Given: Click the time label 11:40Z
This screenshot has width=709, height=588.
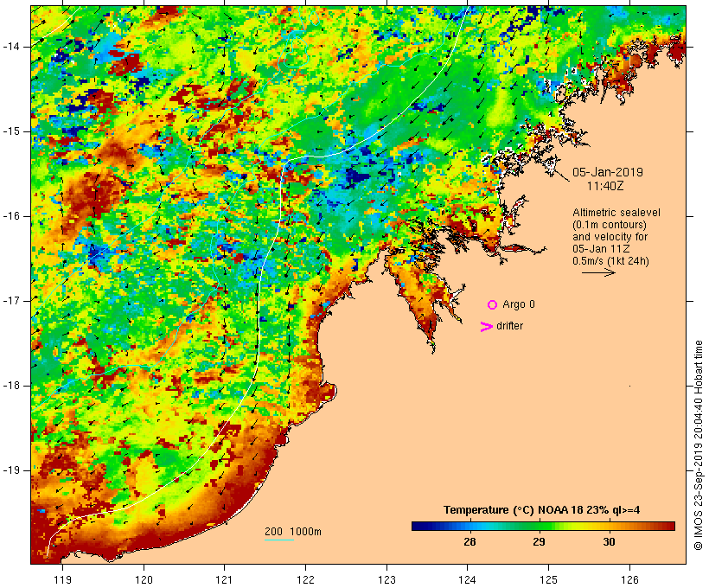Looking at the screenshot, I should (x=605, y=186).
